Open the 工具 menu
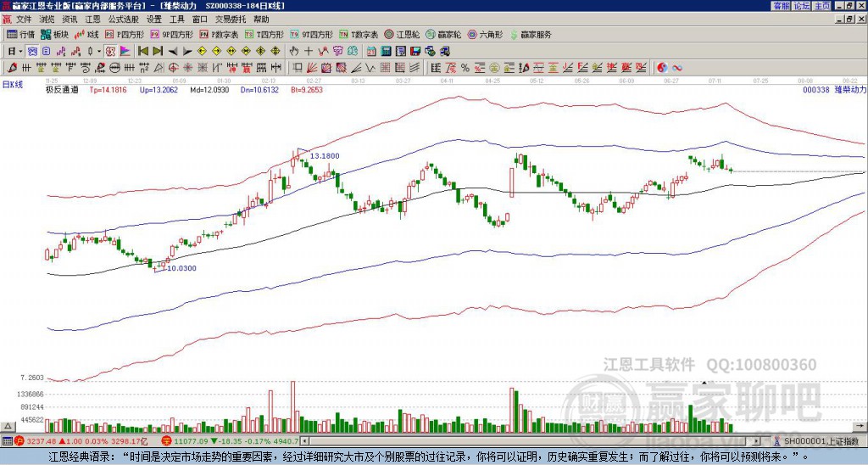The width and height of the screenshot is (868, 465). click(176, 20)
